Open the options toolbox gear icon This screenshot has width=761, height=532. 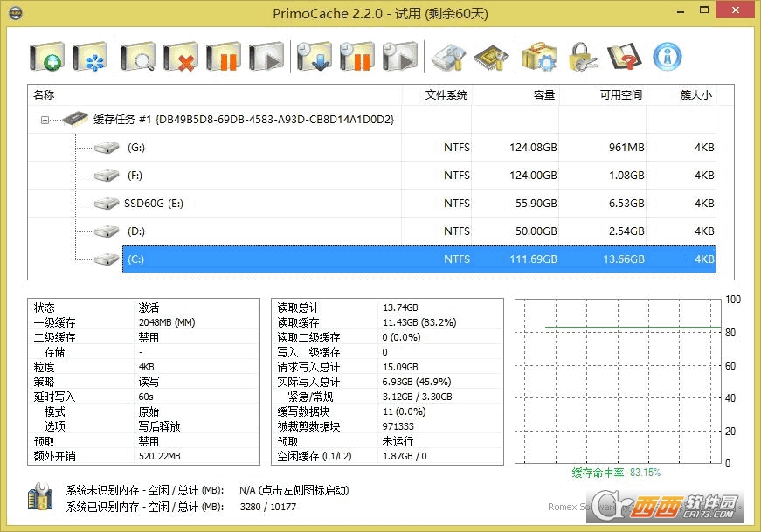click(x=539, y=57)
